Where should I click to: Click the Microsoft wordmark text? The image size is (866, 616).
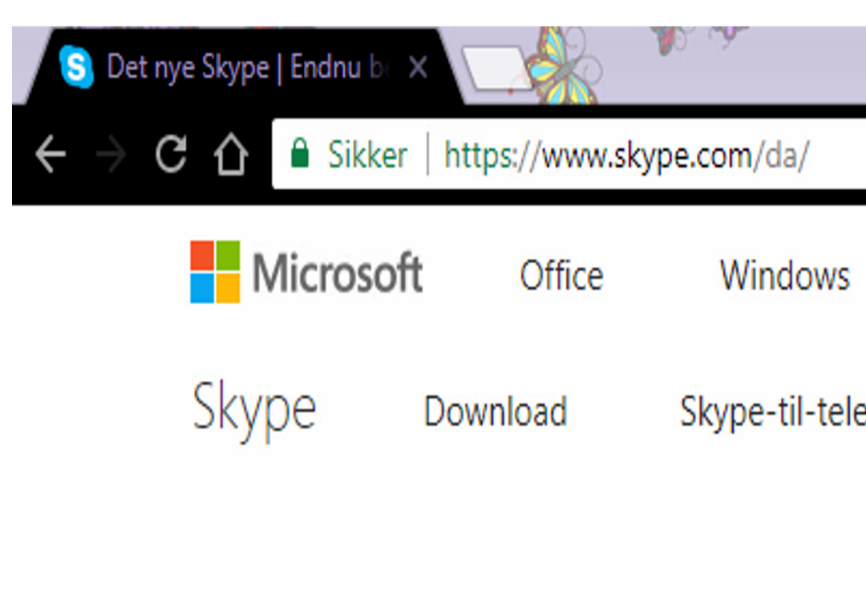[338, 272]
